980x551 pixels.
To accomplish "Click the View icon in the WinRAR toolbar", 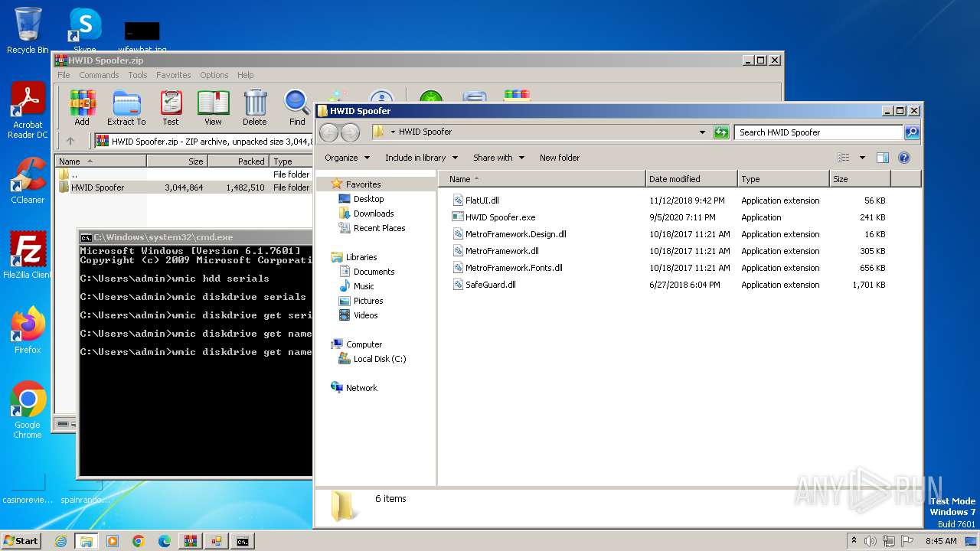I will pyautogui.click(x=213, y=108).
